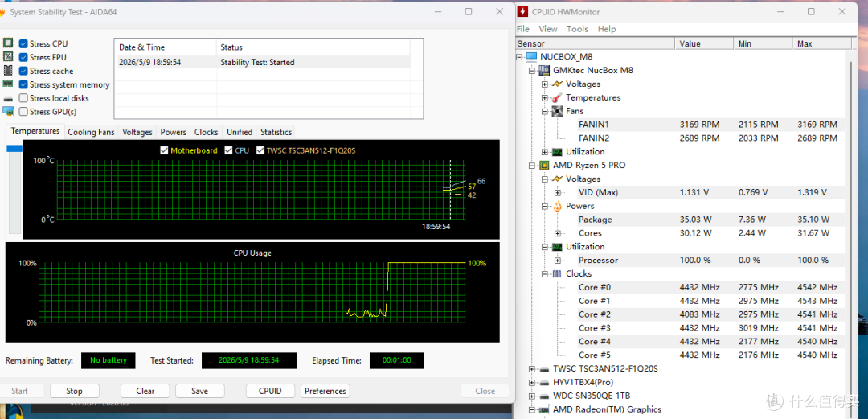Open CPUID from the AIDA64 button row
The width and height of the screenshot is (868, 419).
[270, 391]
